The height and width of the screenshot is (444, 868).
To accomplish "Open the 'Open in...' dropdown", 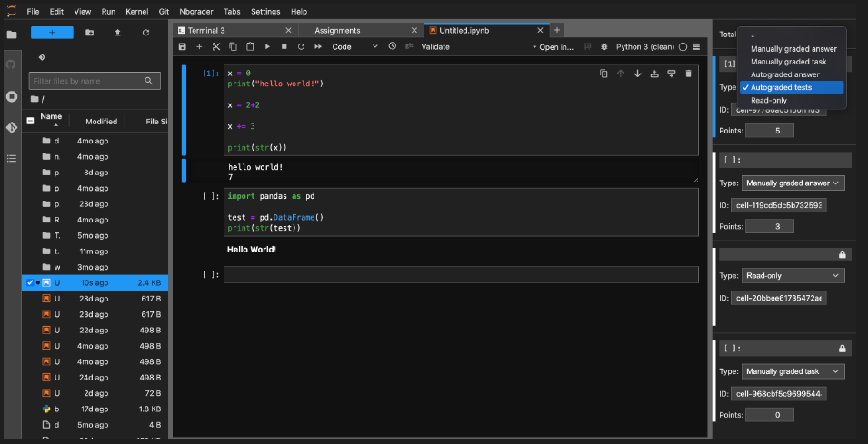I will (x=553, y=47).
